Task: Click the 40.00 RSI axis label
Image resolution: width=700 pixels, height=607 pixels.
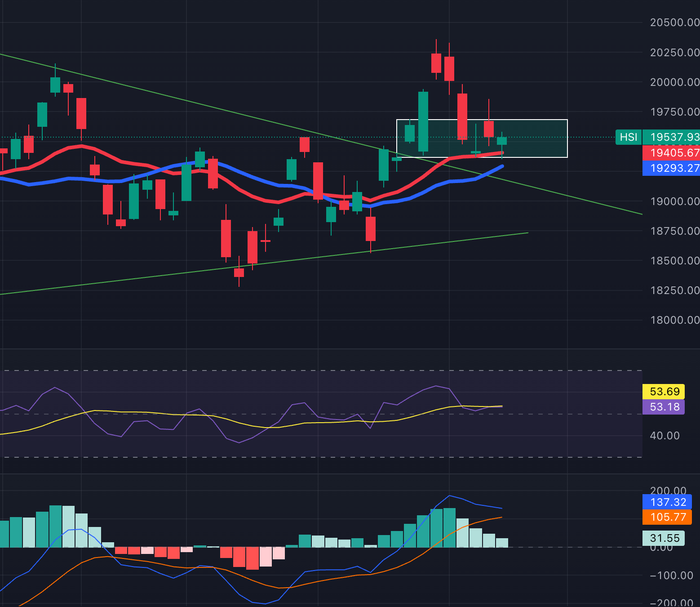Action: pyautogui.click(x=665, y=436)
